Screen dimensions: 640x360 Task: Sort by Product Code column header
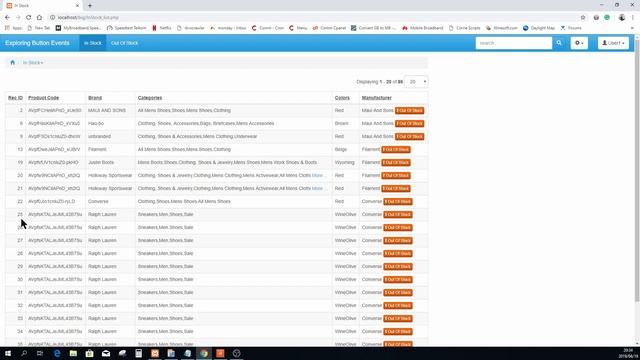(x=44, y=98)
